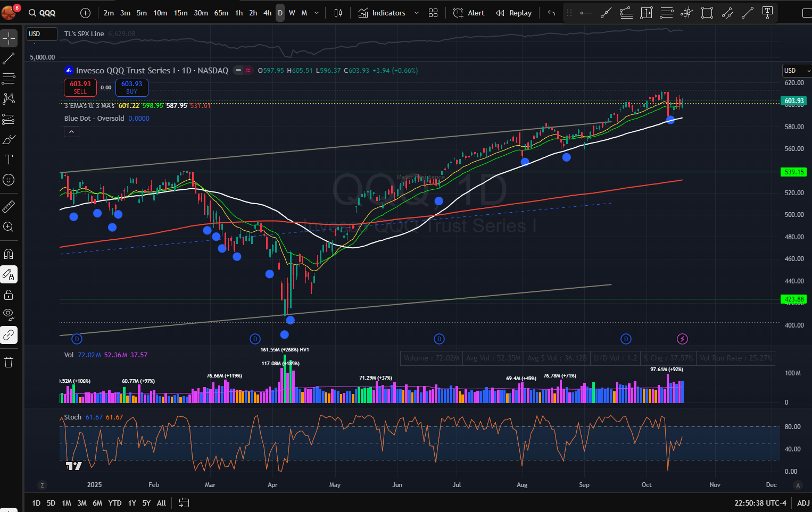The width and height of the screenshot is (812, 512).
Task: Select the brush drawing tool
Action: click(x=9, y=139)
